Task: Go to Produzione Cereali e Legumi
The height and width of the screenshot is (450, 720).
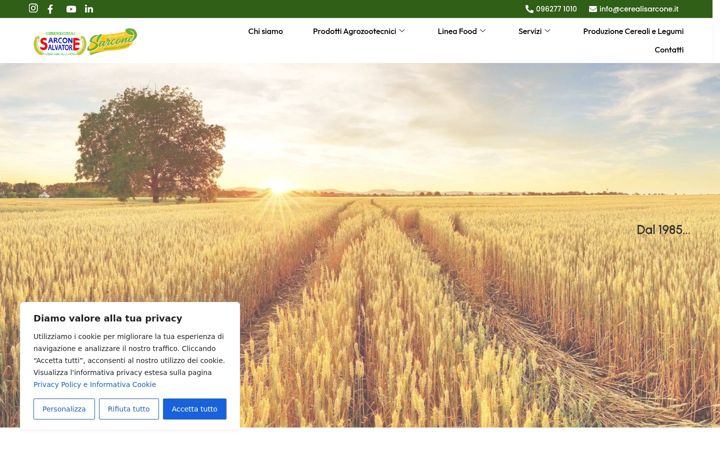Action: [633, 31]
